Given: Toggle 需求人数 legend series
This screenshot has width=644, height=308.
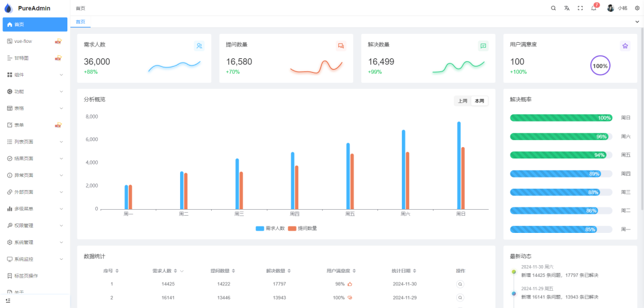Looking at the screenshot, I should click(270, 228).
